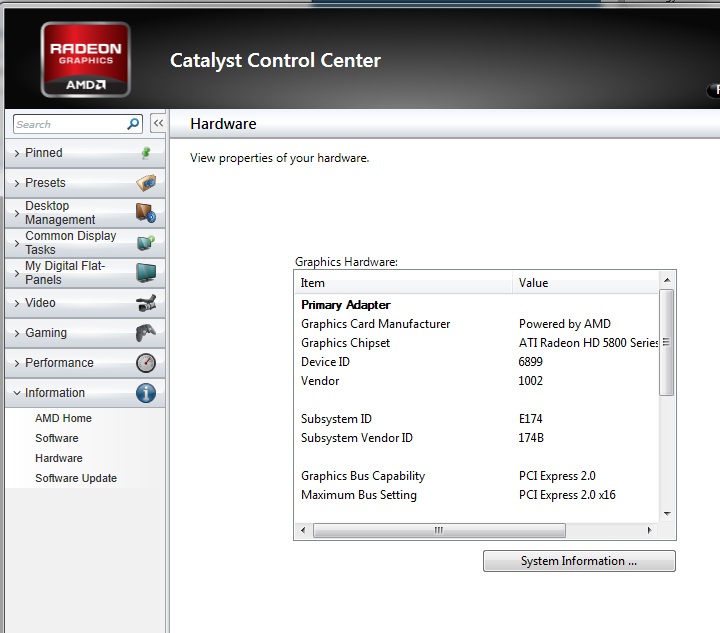This screenshot has height=633, width=720.
Task: Click the Common Display Tasks monitor icon
Action: point(146,242)
